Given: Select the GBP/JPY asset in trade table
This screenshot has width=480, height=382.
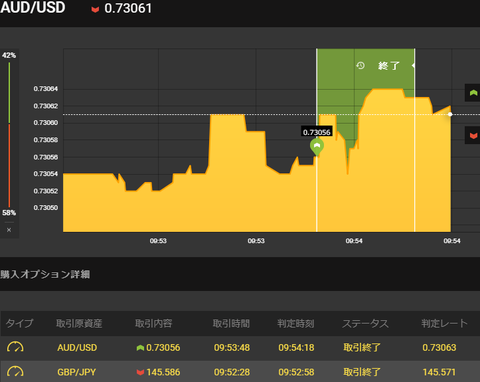Looking at the screenshot, I should pyautogui.click(x=77, y=372).
